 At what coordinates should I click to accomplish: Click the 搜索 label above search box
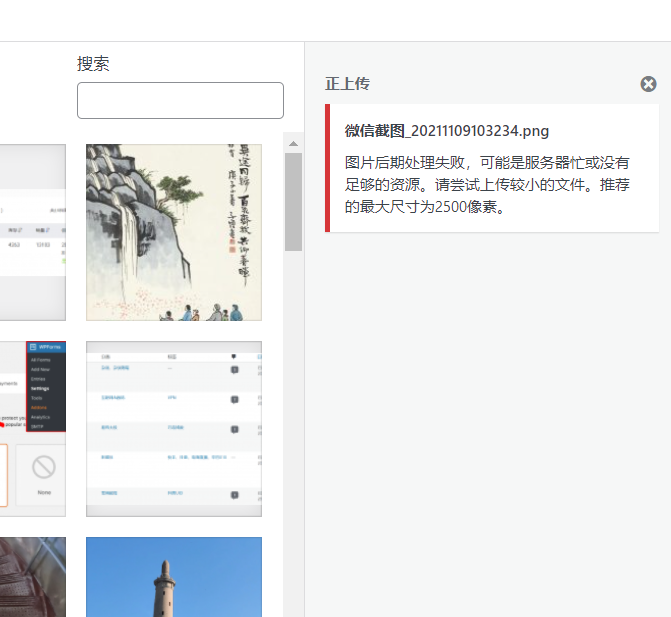pos(93,64)
